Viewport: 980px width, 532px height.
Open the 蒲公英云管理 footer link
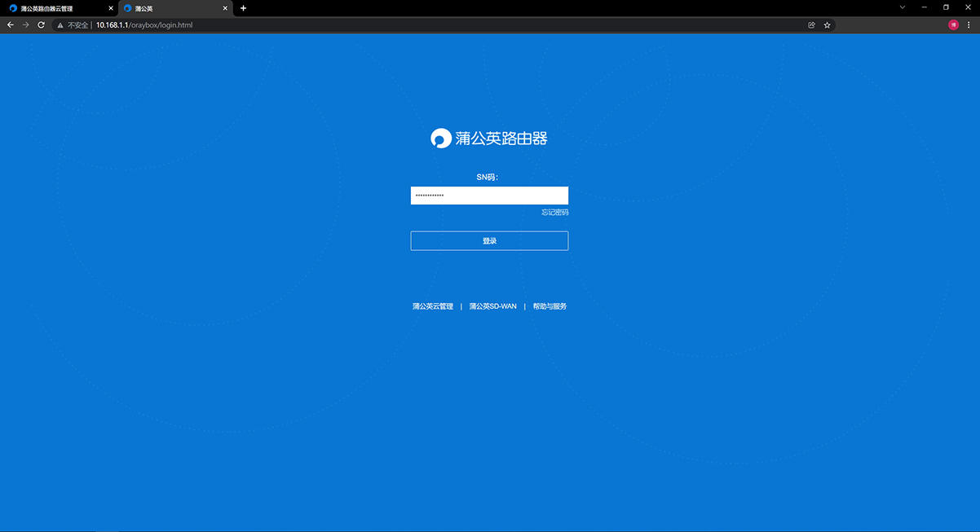(432, 306)
